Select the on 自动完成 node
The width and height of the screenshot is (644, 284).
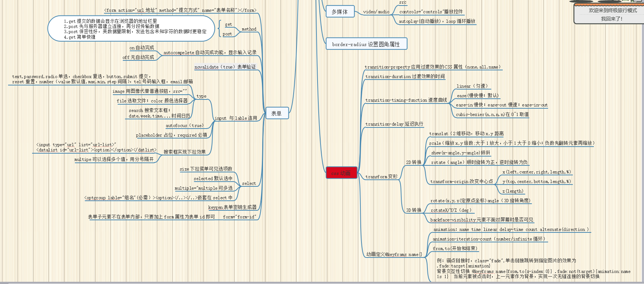(142, 48)
